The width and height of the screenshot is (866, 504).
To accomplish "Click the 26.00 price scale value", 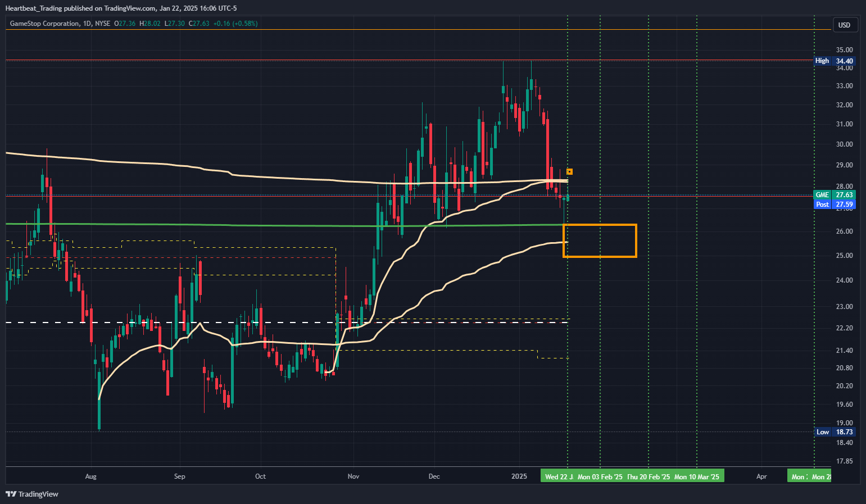I will click(x=844, y=231).
